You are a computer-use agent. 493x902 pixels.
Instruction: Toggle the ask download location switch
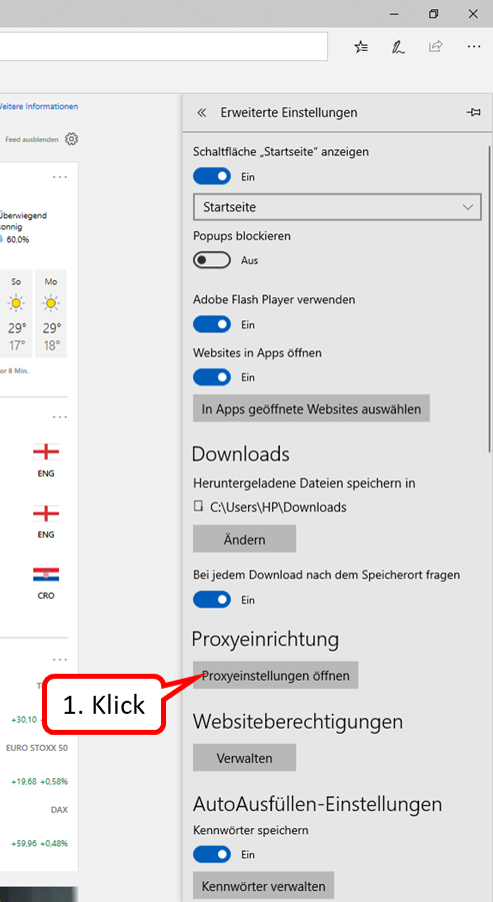click(212, 600)
